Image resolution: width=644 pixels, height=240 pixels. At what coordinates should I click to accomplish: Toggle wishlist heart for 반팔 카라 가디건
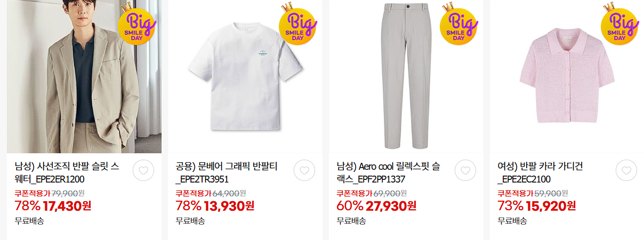coord(626,170)
